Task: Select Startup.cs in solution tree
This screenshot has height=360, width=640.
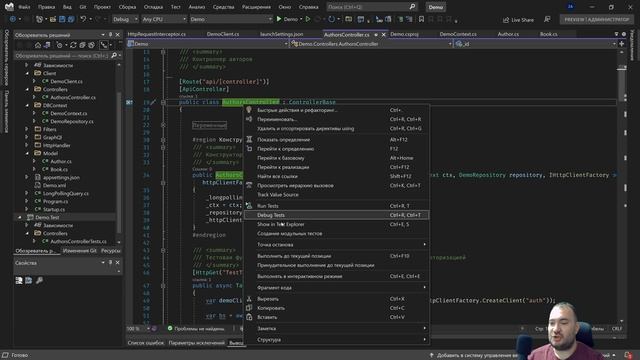Action: click(x=53, y=209)
